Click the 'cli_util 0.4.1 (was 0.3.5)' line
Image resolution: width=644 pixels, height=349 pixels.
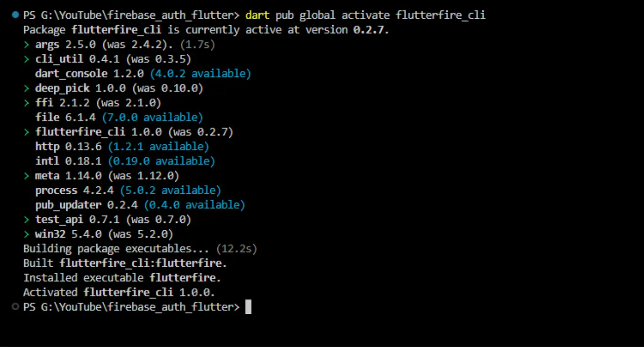[113, 59]
